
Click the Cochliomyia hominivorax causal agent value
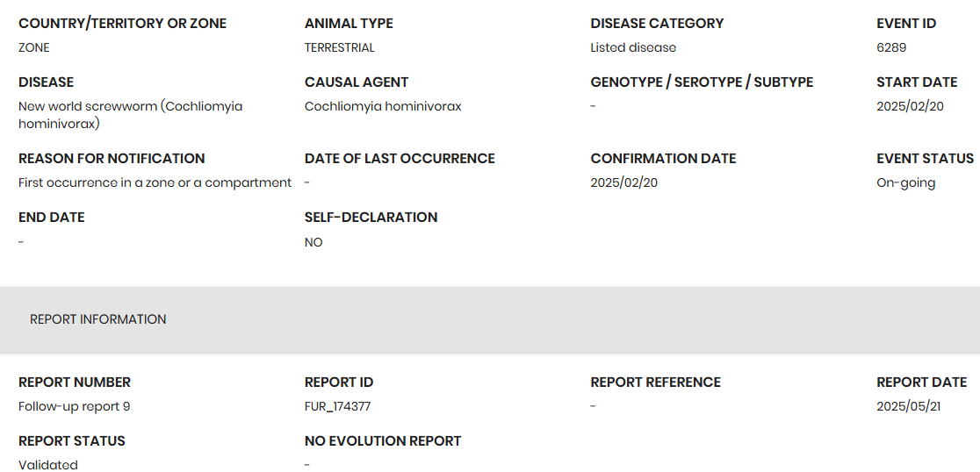pos(383,106)
